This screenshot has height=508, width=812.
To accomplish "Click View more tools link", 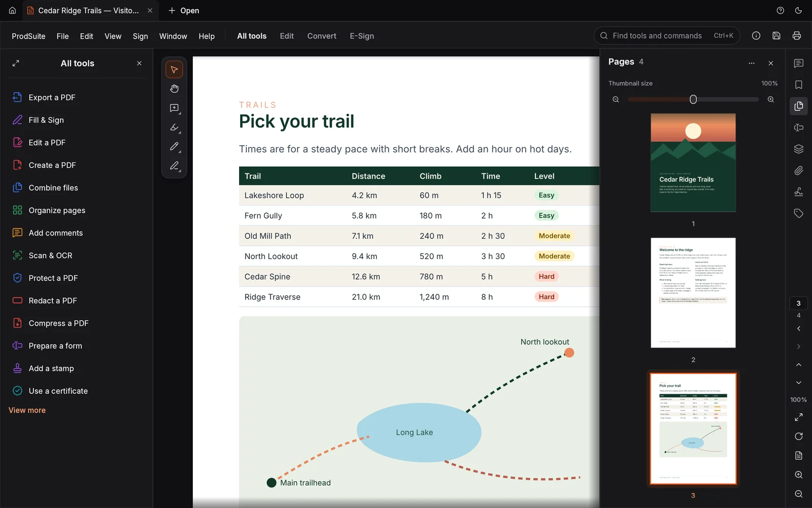I will [27, 410].
